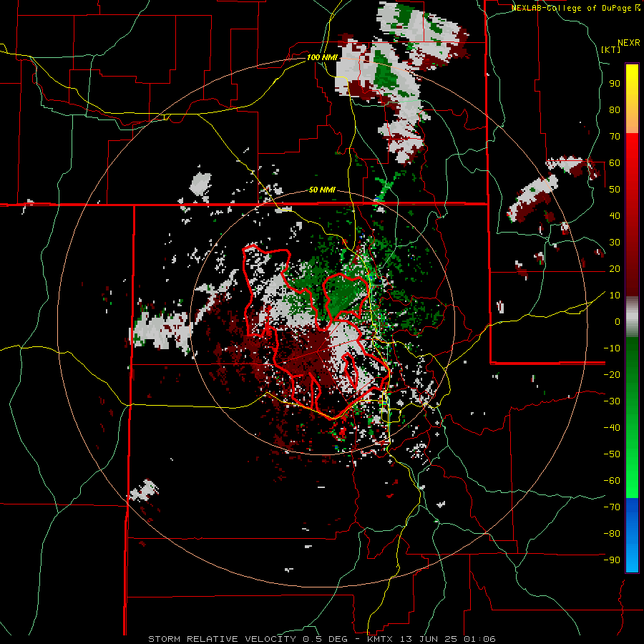Click the [KT] units label
This screenshot has width=644, height=644.
610,49
